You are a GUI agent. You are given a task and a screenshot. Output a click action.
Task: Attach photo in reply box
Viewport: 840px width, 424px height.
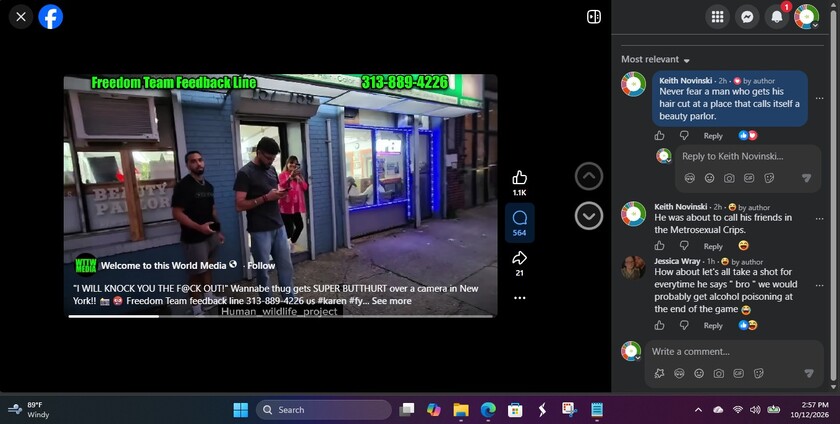click(729, 178)
